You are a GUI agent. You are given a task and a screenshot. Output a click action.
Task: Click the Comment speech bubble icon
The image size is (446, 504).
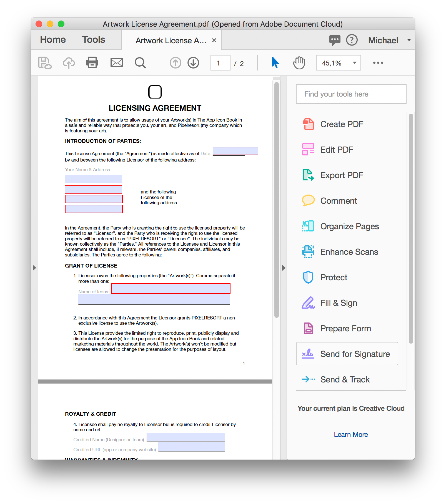[x=308, y=200]
